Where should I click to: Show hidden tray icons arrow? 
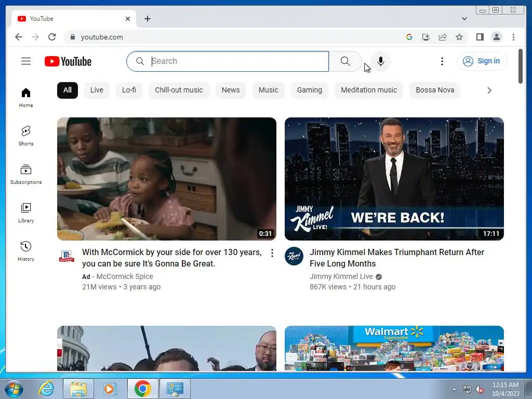pos(454,390)
